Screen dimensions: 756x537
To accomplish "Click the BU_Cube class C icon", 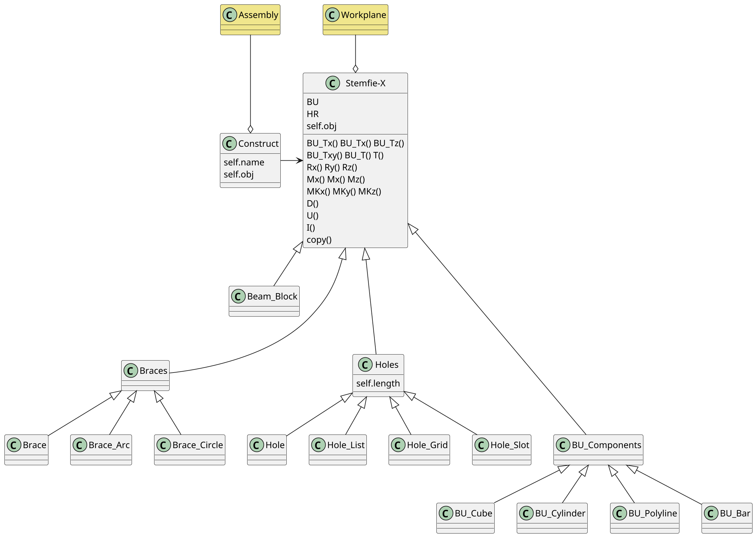I will tap(446, 514).
